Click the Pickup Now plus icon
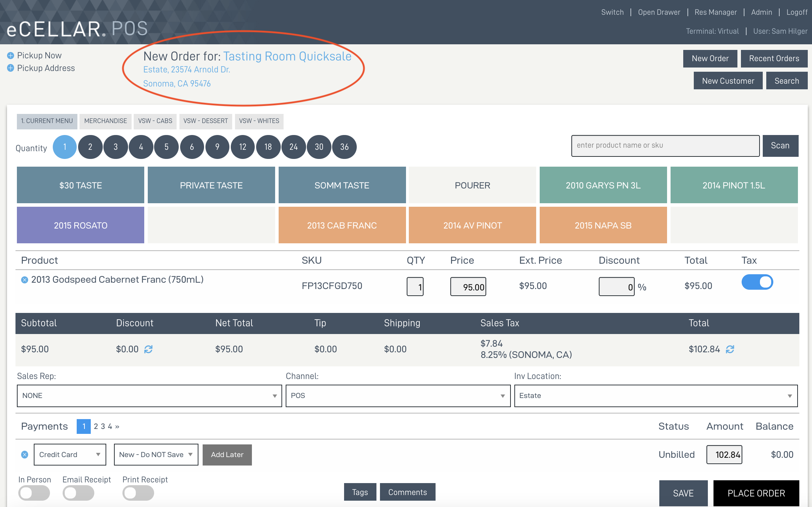The image size is (812, 507). click(11, 56)
